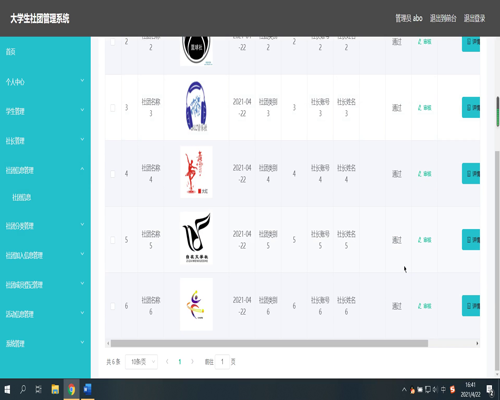Screen dimensions: 500x400
Task: Go to 首页 in the sidebar
Action: 11,52
